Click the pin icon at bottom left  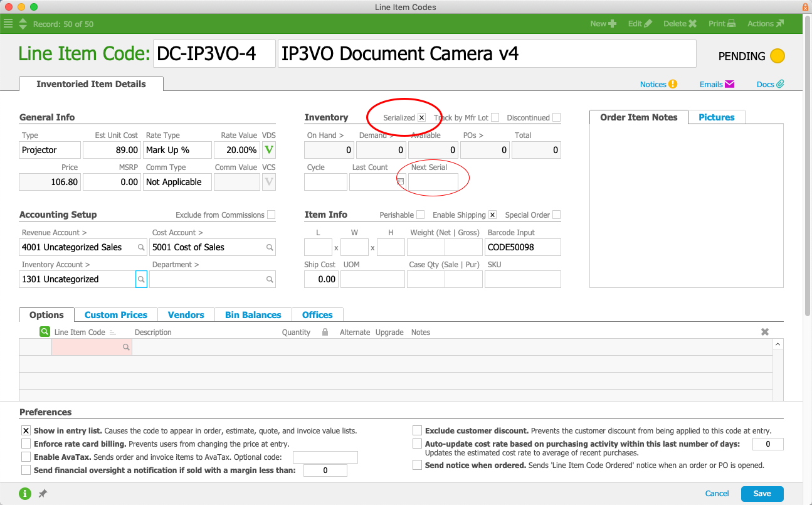click(x=43, y=494)
